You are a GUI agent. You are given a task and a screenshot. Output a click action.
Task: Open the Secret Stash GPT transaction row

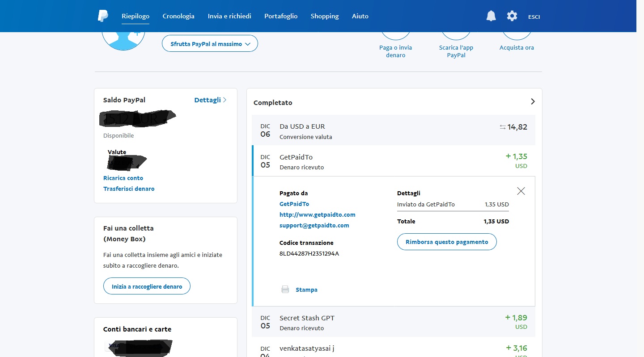[394, 322]
